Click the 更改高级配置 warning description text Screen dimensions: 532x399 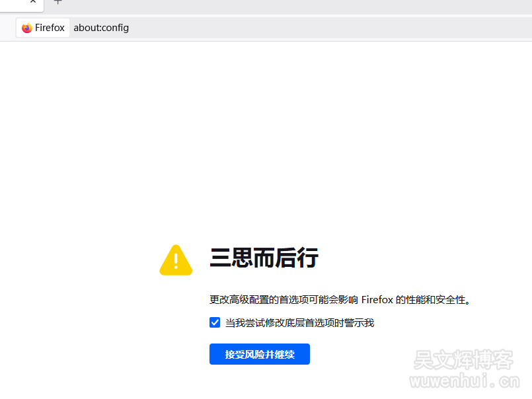[x=340, y=300]
